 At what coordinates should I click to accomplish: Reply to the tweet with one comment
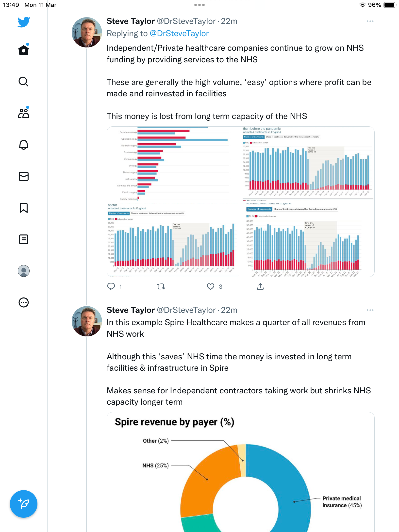[x=111, y=286]
